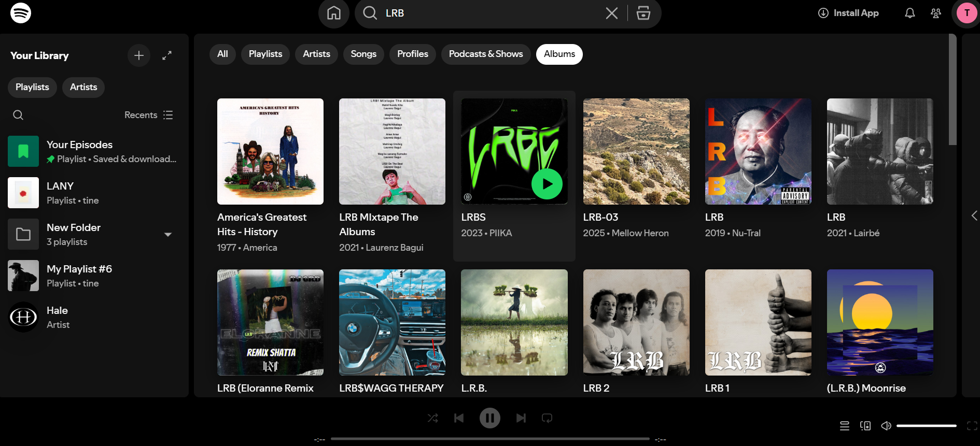Open the Lairbé LRB album cover

tap(880, 151)
